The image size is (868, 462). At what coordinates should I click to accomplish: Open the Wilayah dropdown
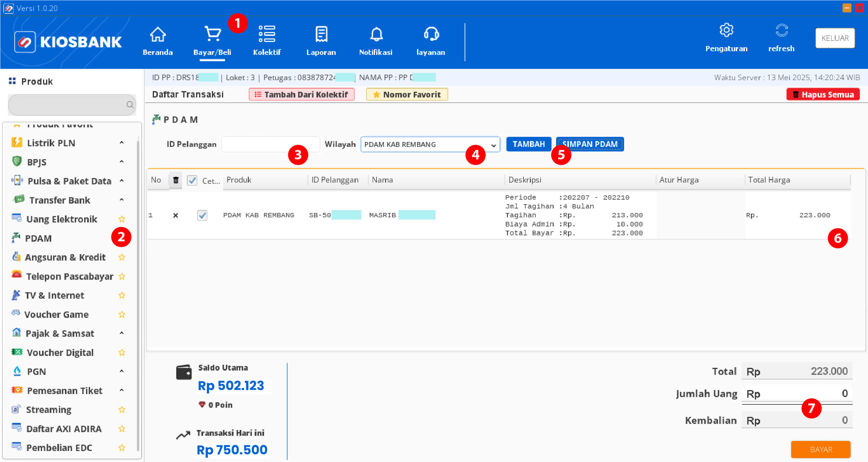(430, 144)
